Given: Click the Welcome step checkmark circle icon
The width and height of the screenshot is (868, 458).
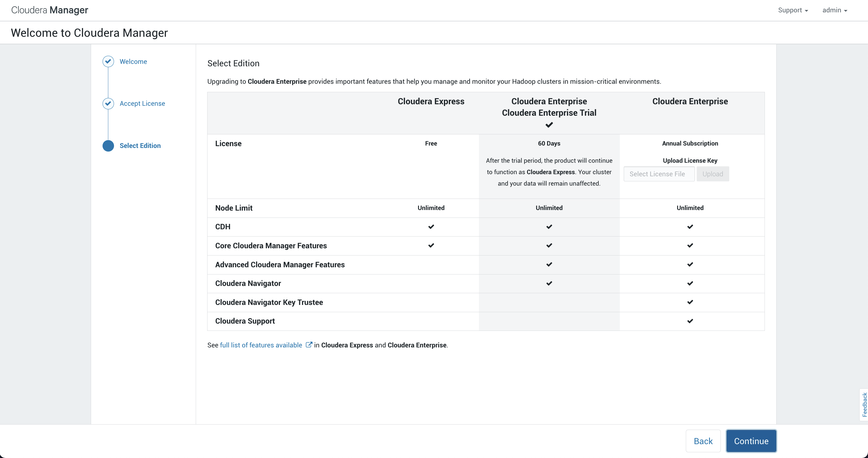Looking at the screenshot, I should pyautogui.click(x=108, y=61).
